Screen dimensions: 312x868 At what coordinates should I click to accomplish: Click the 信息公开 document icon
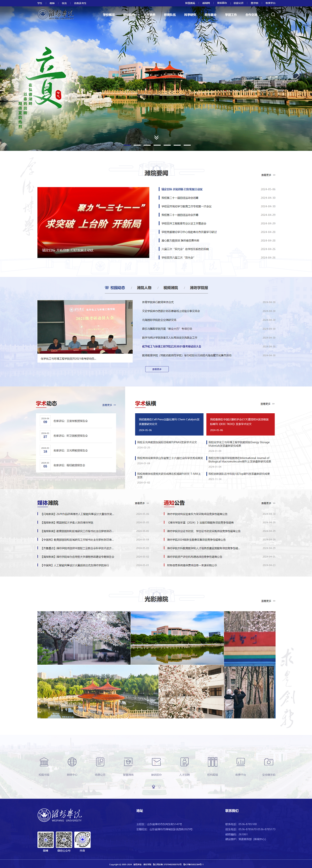pos(100,762)
